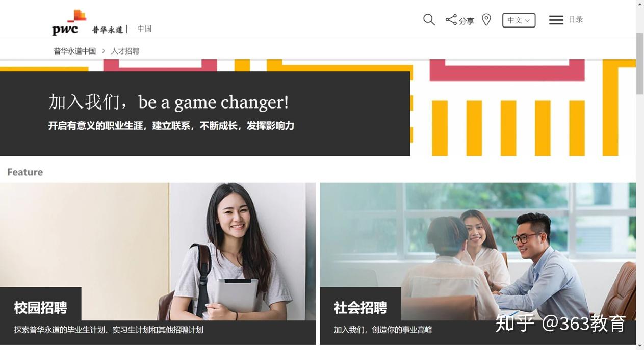The height and width of the screenshot is (350, 644).
Task: Click the breadcrumb chevron separator
Action: pos(104,51)
